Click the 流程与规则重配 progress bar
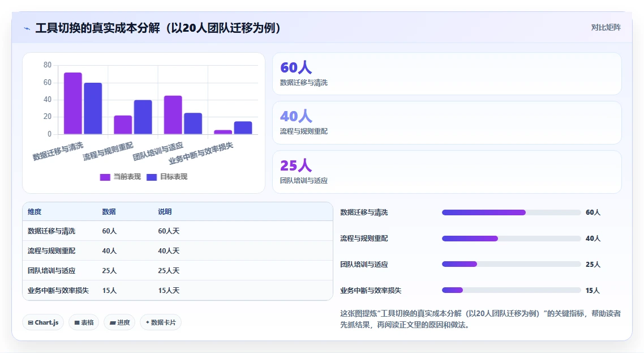Viewport: 644px width, 353px height. [x=512, y=239]
